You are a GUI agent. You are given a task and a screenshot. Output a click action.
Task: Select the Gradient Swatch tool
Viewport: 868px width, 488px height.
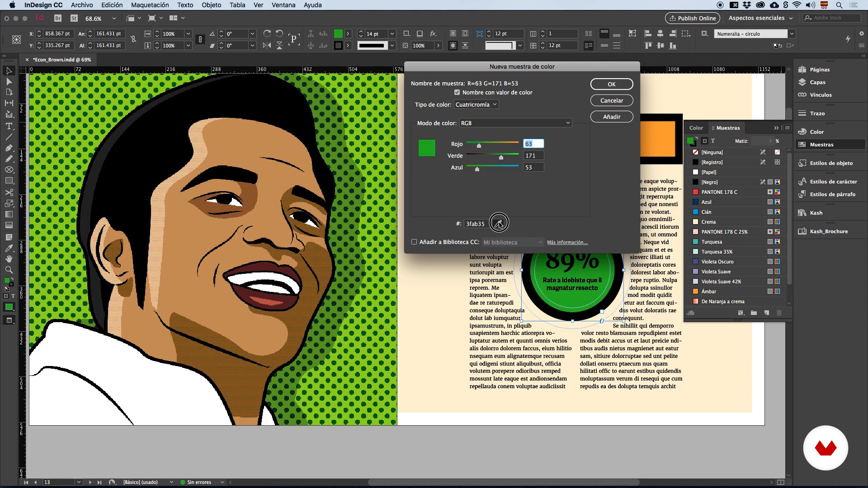pos(9,214)
